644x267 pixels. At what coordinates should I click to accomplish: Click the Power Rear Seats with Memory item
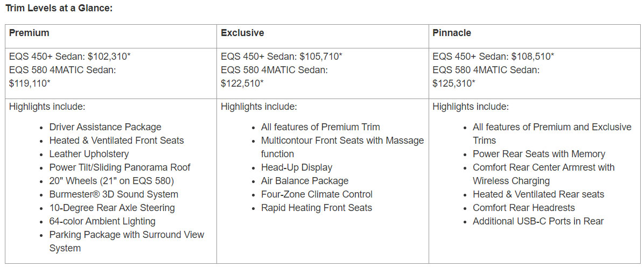[539, 154]
